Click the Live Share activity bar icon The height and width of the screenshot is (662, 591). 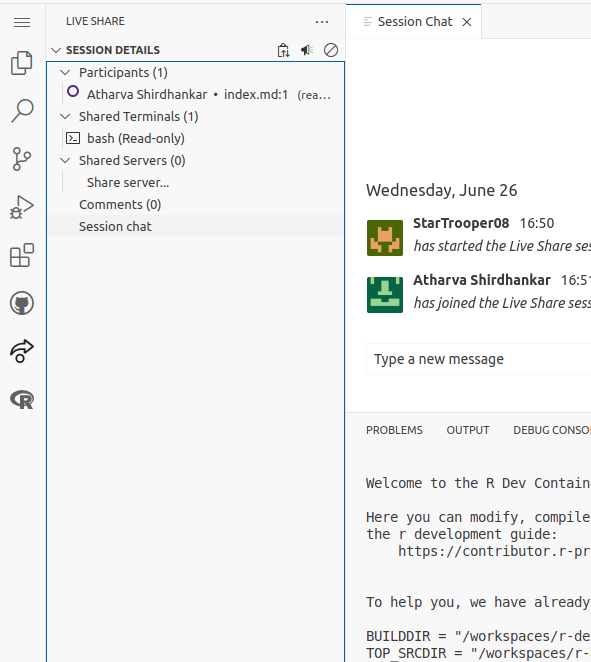[x=22, y=351]
